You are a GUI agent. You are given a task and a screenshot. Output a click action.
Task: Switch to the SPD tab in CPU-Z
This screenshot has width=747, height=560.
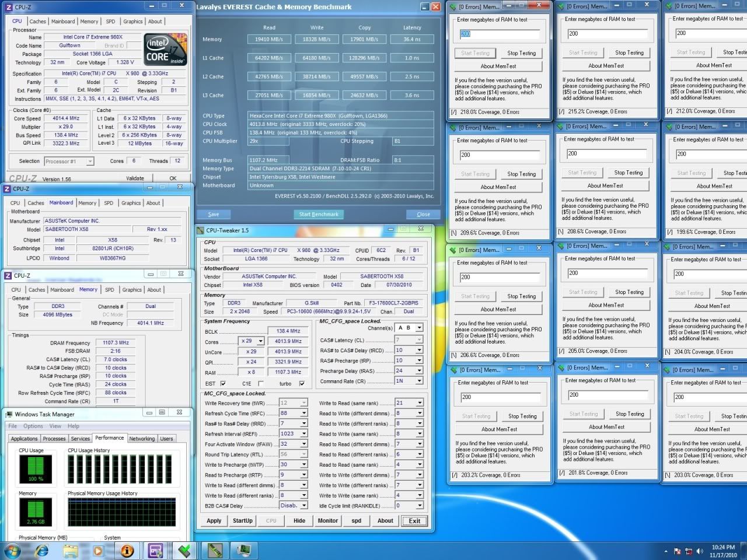110,21
